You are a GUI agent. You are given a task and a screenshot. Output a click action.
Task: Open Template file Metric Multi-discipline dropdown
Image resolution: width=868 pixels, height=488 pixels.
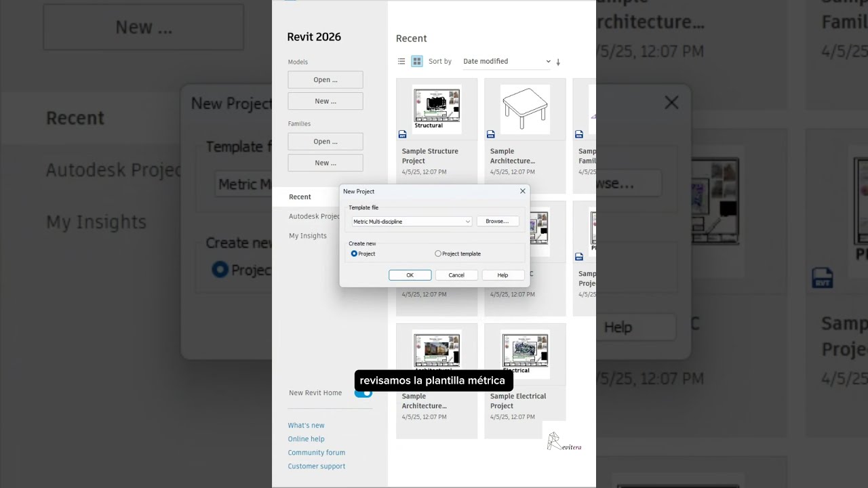pos(412,222)
